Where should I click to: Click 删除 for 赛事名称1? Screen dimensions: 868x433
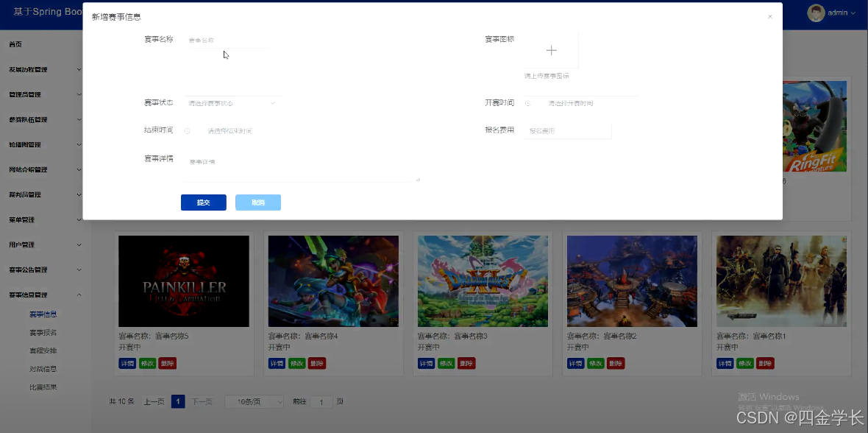click(x=765, y=363)
